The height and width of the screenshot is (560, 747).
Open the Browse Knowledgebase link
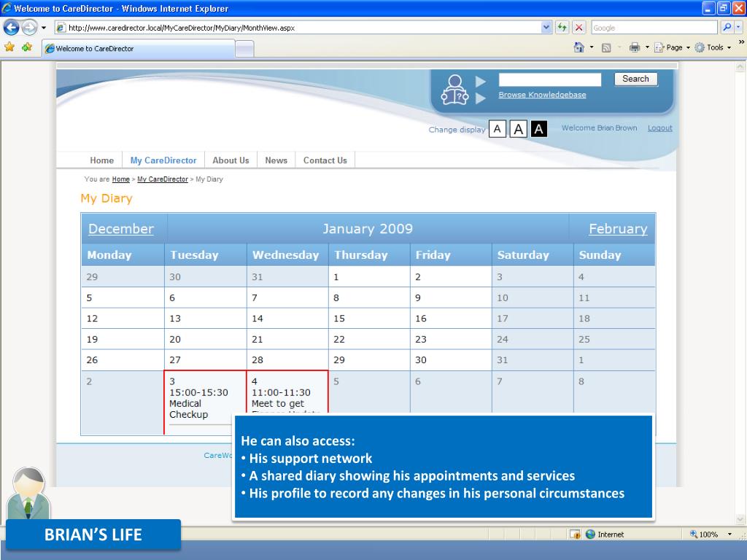coord(542,95)
